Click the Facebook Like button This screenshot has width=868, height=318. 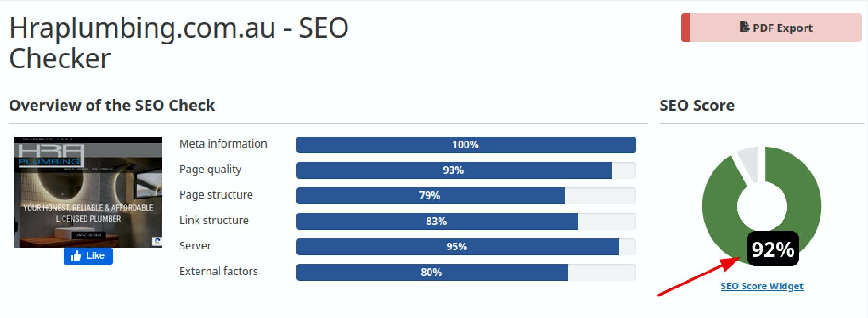[88, 256]
